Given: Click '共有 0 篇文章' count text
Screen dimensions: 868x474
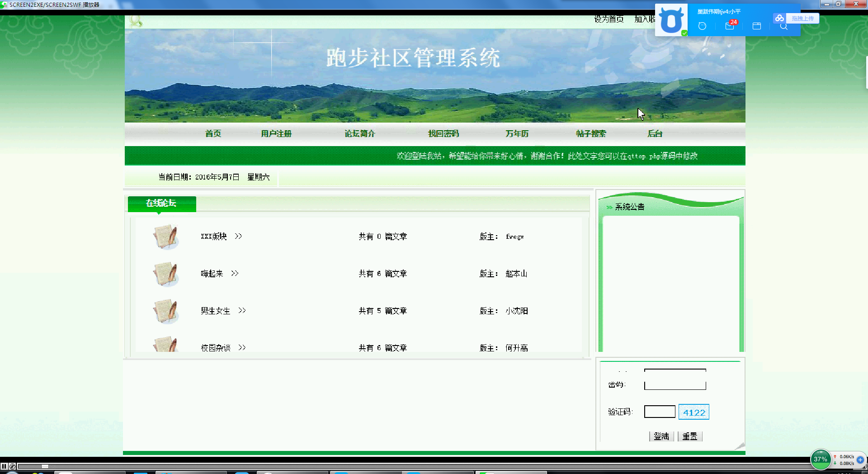Looking at the screenshot, I should coord(383,237).
